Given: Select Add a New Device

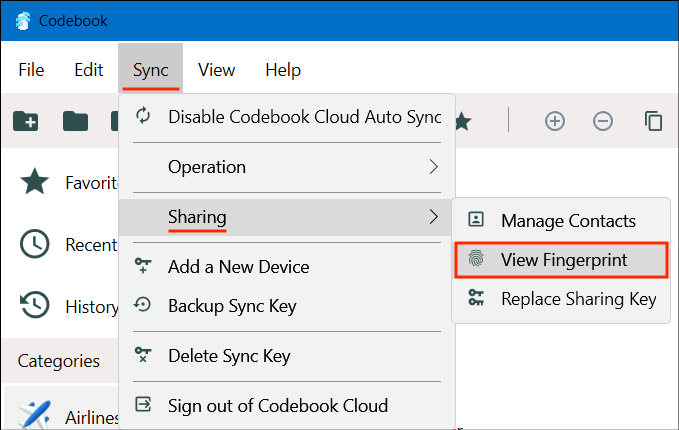Looking at the screenshot, I should (287, 267).
